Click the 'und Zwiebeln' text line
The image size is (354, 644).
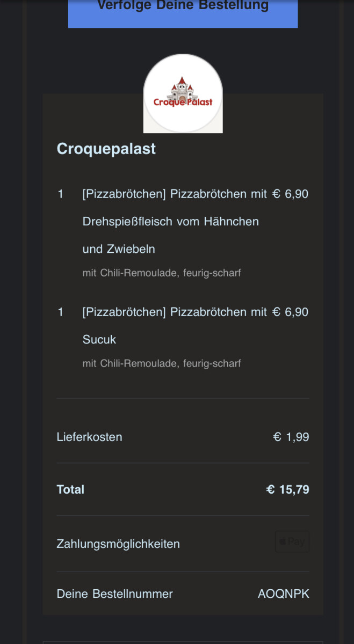(119, 249)
